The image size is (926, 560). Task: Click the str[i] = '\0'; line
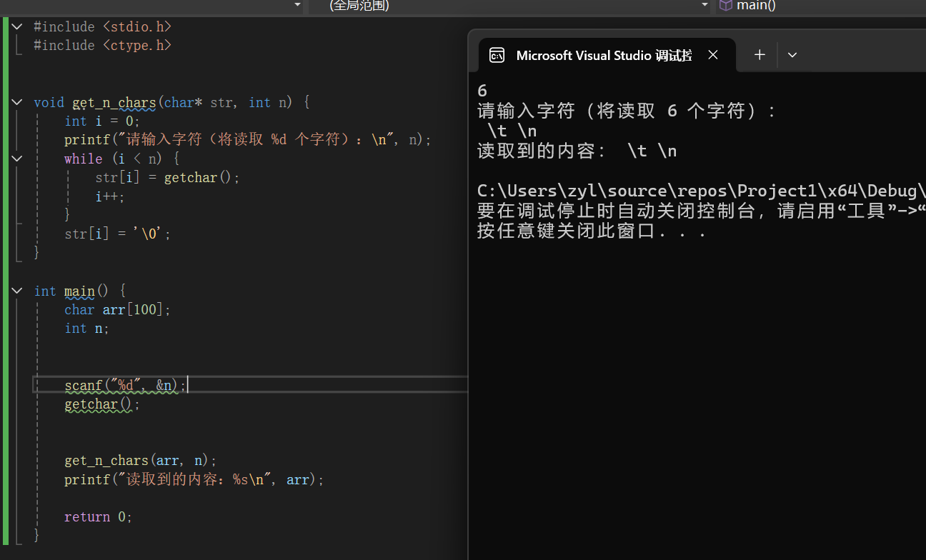118,234
